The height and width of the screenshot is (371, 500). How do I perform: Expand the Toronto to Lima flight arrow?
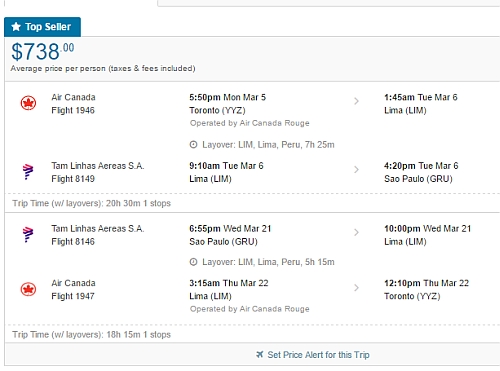[356, 101]
